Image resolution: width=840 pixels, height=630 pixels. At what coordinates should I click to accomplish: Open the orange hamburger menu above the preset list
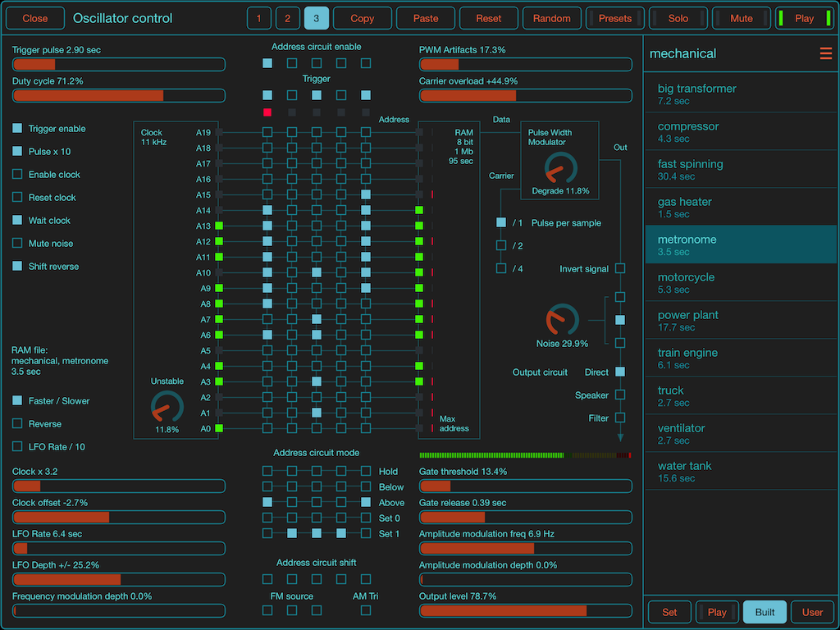pos(824,52)
